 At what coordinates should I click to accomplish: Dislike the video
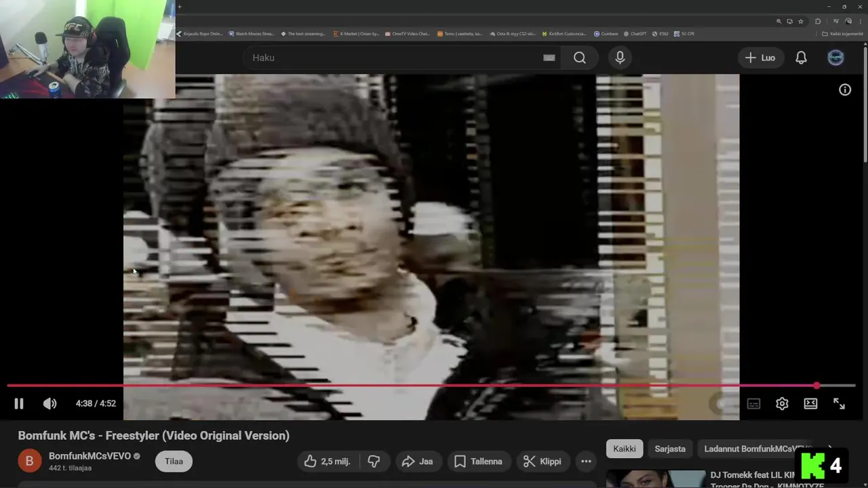[x=374, y=462]
